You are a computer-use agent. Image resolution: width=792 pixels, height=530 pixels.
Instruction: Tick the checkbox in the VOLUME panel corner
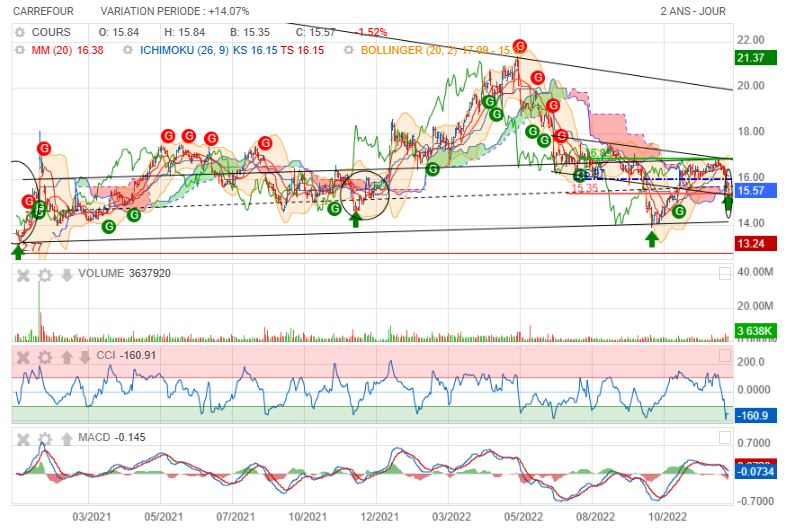click(725, 274)
